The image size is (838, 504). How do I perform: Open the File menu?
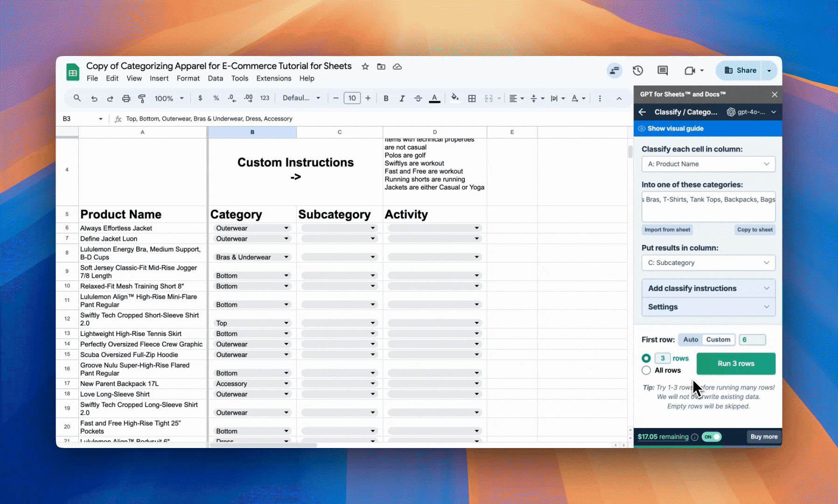click(92, 78)
